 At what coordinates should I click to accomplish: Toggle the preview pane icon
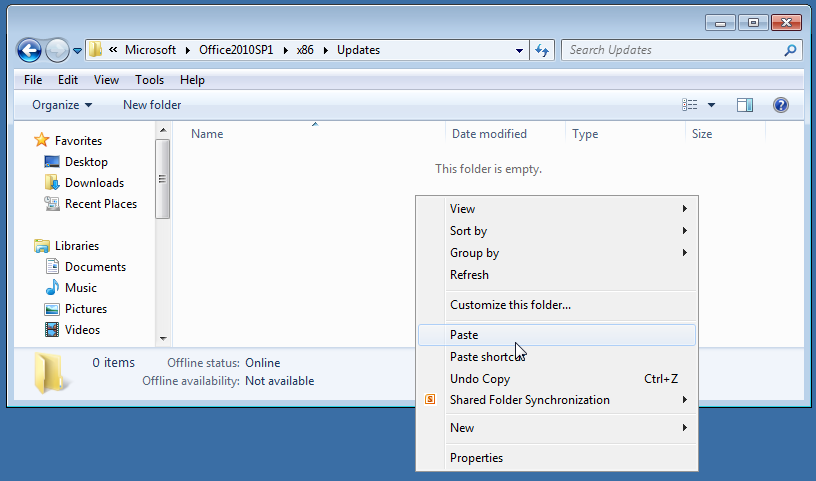point(745,105)
